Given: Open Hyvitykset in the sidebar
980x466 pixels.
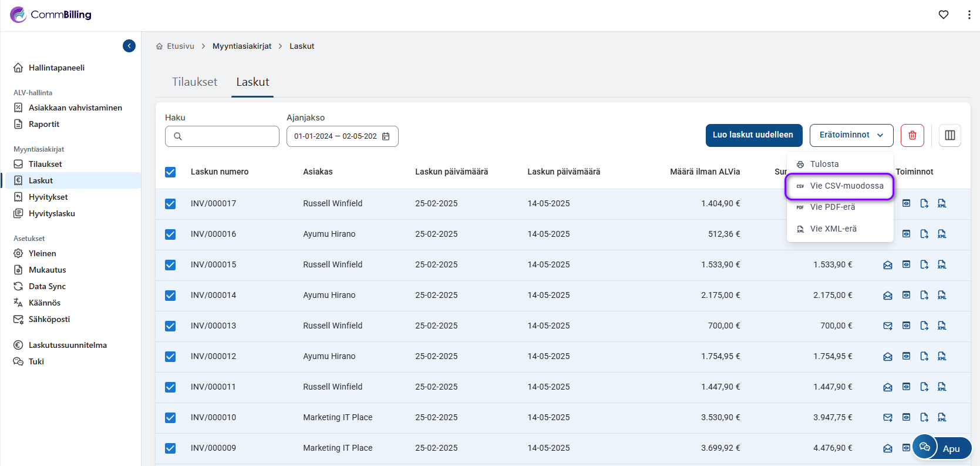Looking at the screenshot, I should pyautogui.click(x=48, y=197).
